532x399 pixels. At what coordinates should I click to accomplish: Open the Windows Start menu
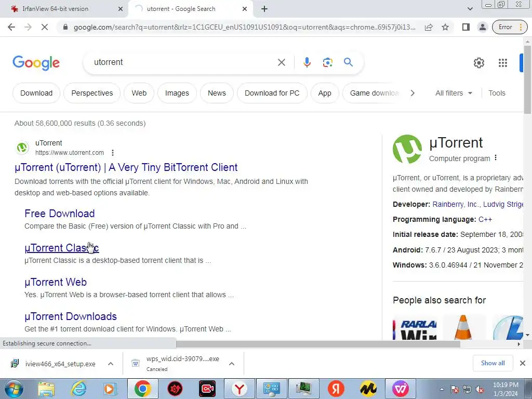14,389
